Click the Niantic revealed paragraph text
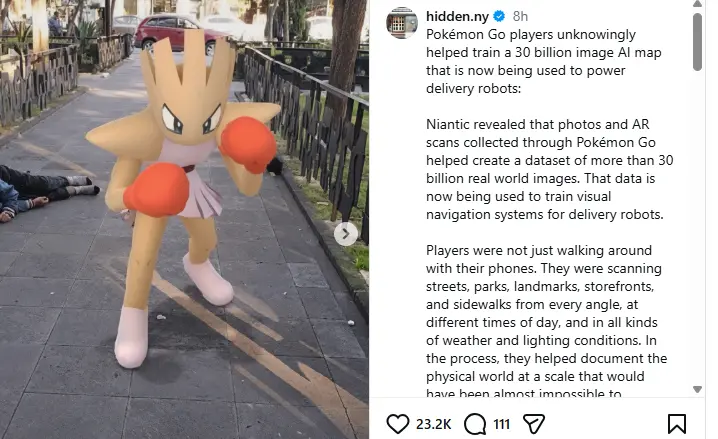Screen dimensions: 718x439 click(549, 169)
